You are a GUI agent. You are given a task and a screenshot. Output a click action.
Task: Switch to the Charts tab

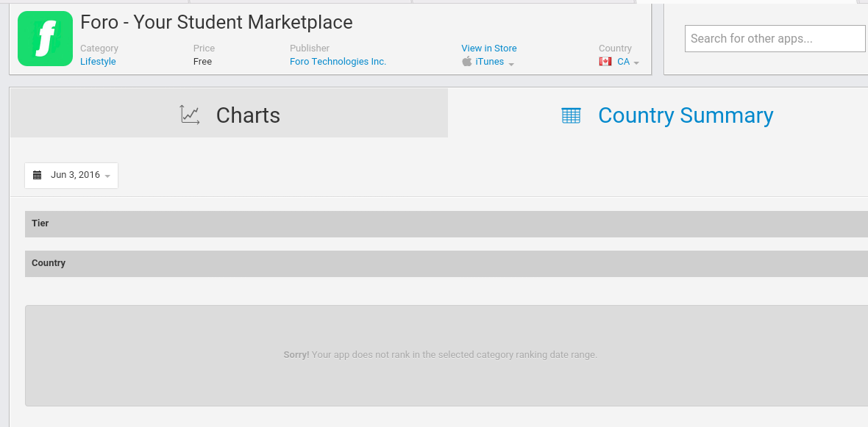(x=229, y=114)
